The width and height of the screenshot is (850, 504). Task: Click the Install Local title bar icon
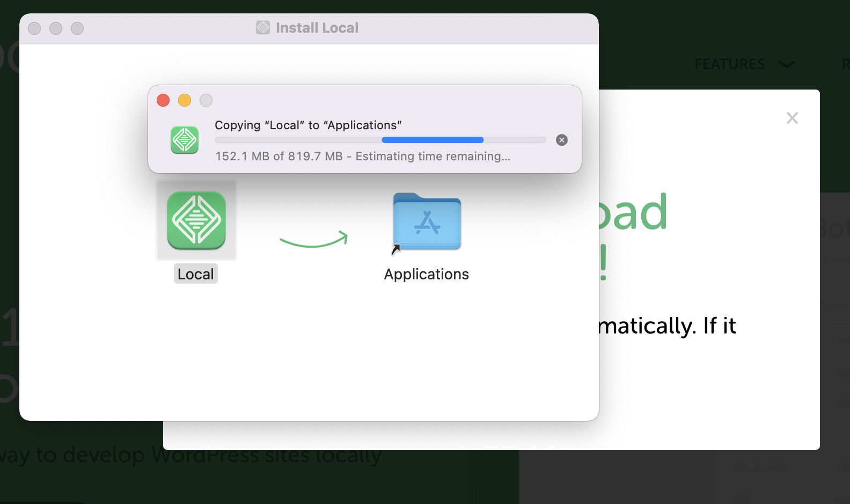[x=263, y=27]
